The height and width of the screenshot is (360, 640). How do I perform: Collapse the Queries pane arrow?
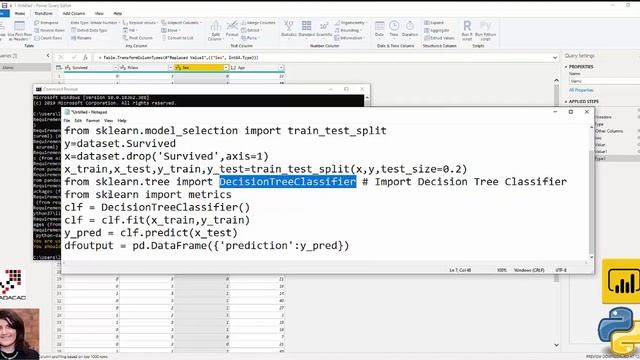coord(48,56)
